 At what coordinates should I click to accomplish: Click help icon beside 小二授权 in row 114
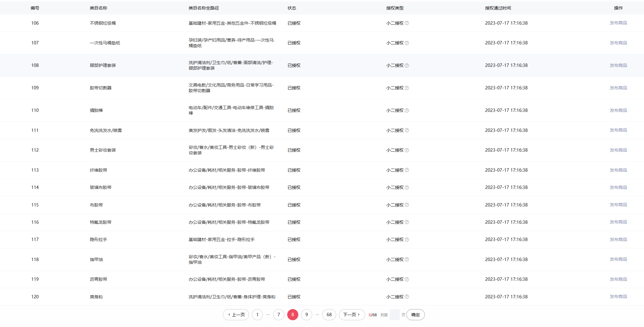point(407,187)
